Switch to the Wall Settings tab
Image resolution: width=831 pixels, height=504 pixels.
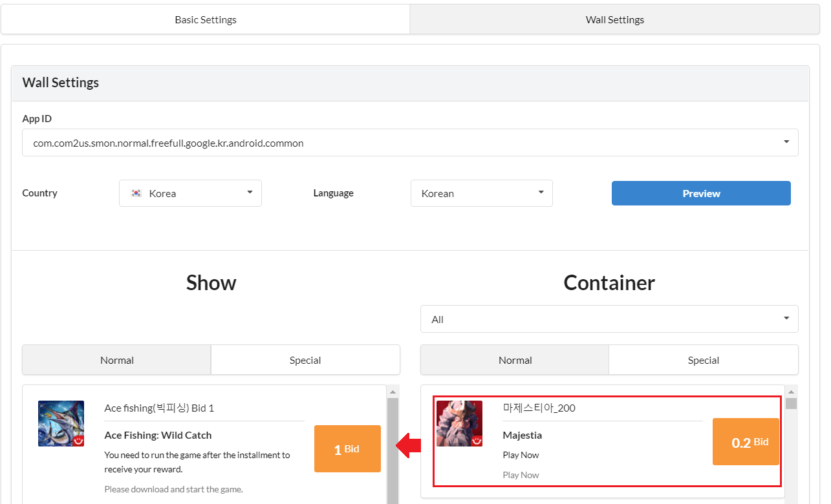click(615, 19)
